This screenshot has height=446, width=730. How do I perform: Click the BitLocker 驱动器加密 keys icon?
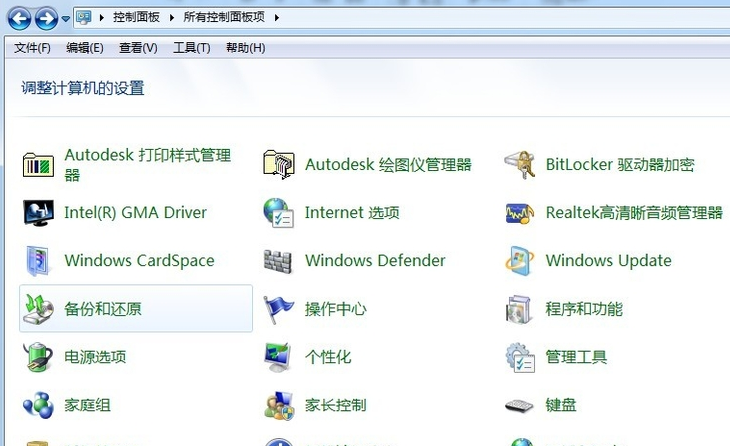[x=519, y=165]
